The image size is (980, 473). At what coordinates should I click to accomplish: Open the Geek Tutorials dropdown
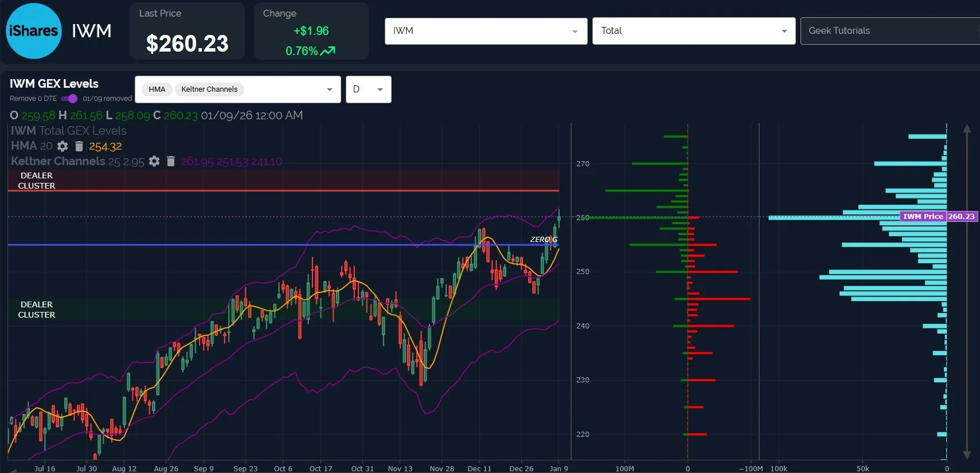pos(890,31)
